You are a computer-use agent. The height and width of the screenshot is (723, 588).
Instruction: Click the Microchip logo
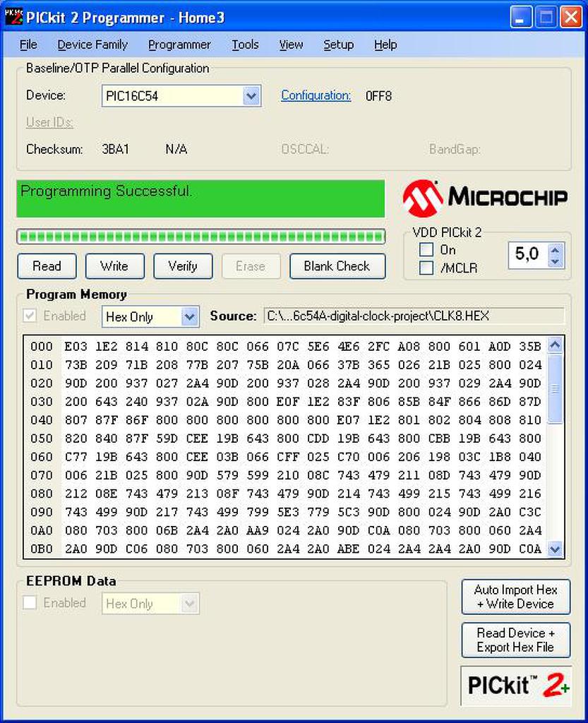click(x=485, y=198)
